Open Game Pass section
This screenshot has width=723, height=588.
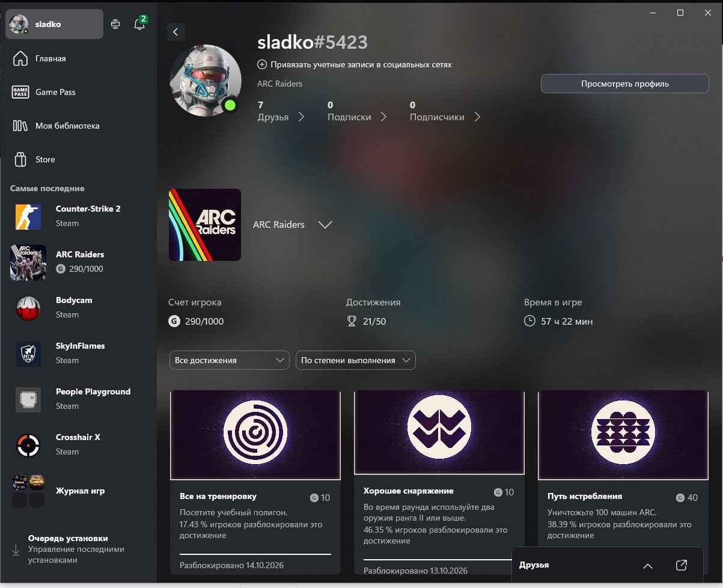coord(78,92)
